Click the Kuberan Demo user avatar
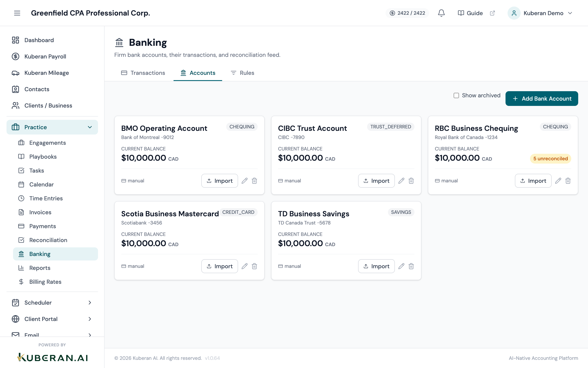588x368 pixels. (514, 13)
